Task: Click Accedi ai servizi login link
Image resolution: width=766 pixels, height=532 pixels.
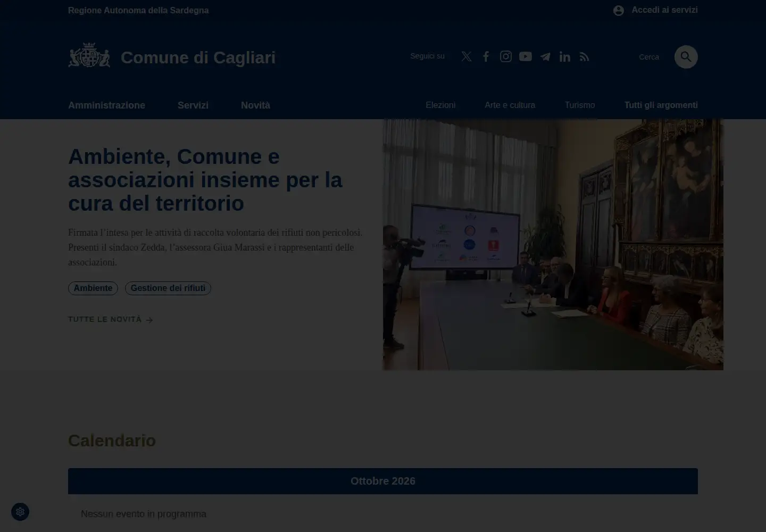Action: click(x=665, y=10)
